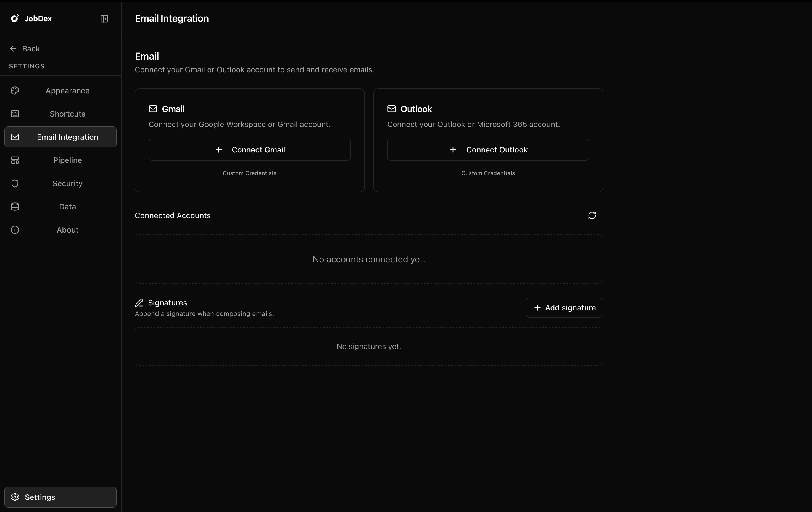Click the Shortcuts keyboard icon
812x512 pixels.
(15, 114)
